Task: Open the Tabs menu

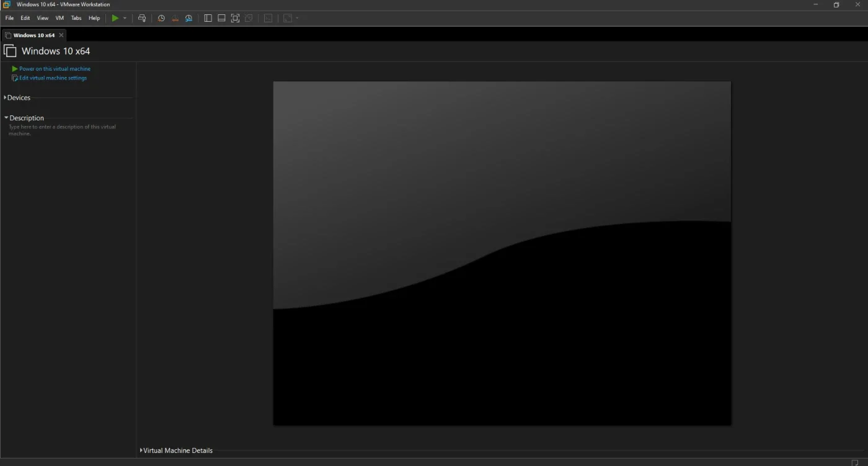Action: [x=76, y=18]
